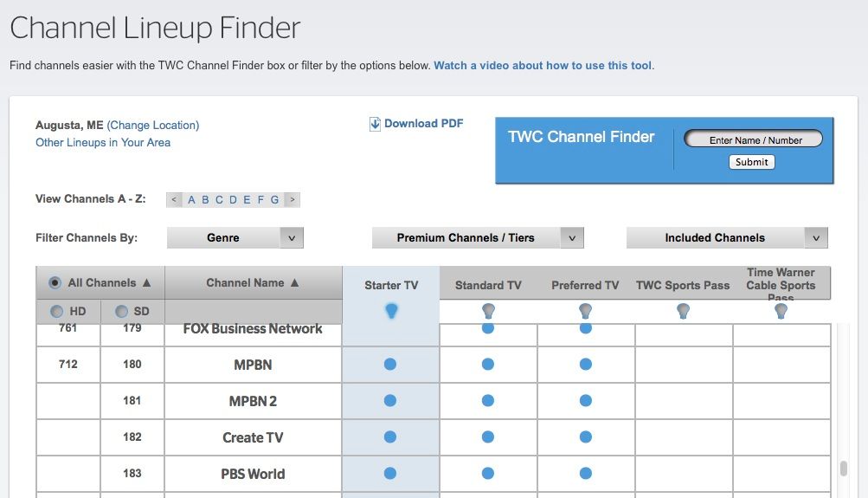
Task: Click the FOX Business Network channel name
Action: (x=253, y=329)
